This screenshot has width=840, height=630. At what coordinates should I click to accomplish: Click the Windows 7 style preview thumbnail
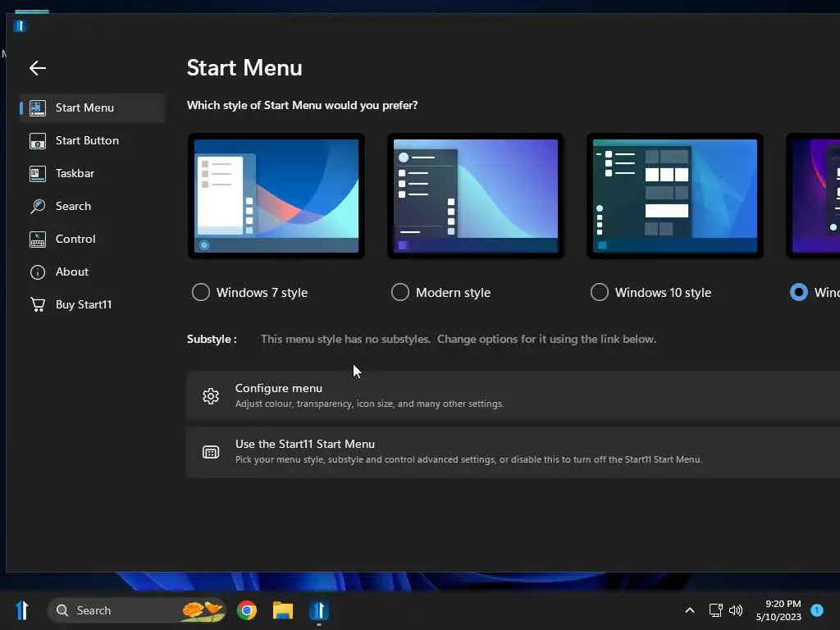(x=276, y=196)
